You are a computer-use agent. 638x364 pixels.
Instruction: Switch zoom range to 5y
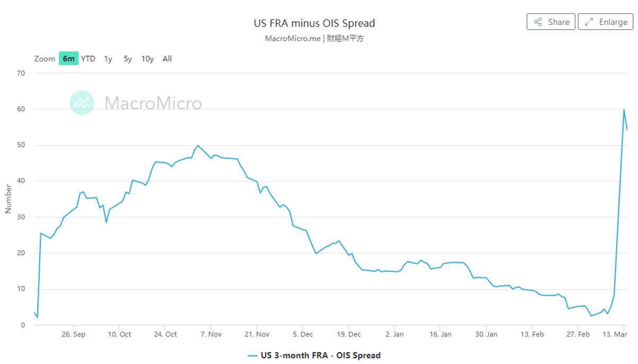click(128, 59)
